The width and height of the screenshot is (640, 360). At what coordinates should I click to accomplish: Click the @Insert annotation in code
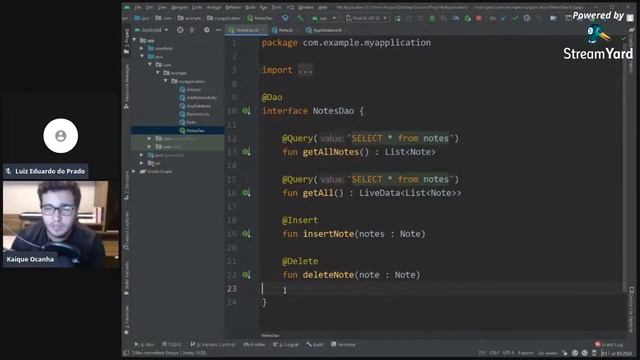(x=300, y=220)
